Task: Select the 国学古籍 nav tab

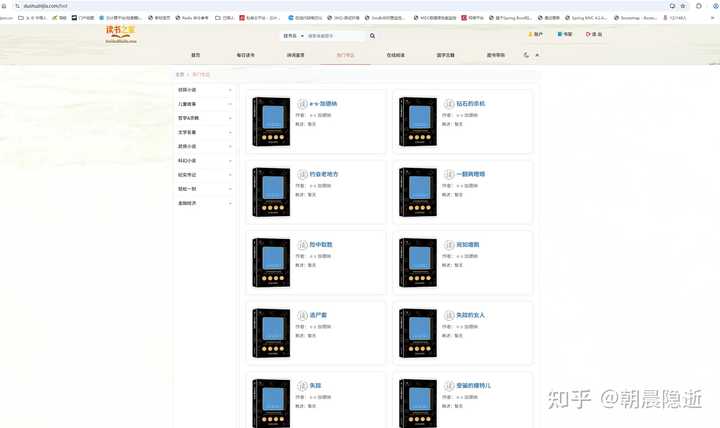Action: (x=445, y=55)
